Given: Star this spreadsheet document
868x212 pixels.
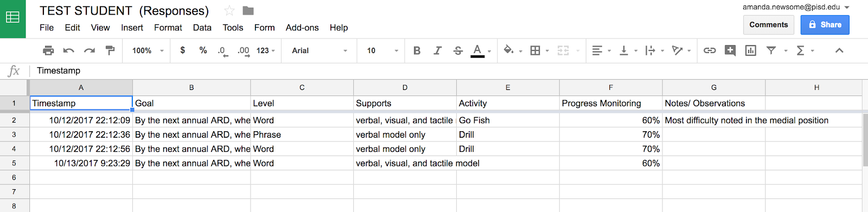Looking at the screenshot, I should (x=229, y=11).
